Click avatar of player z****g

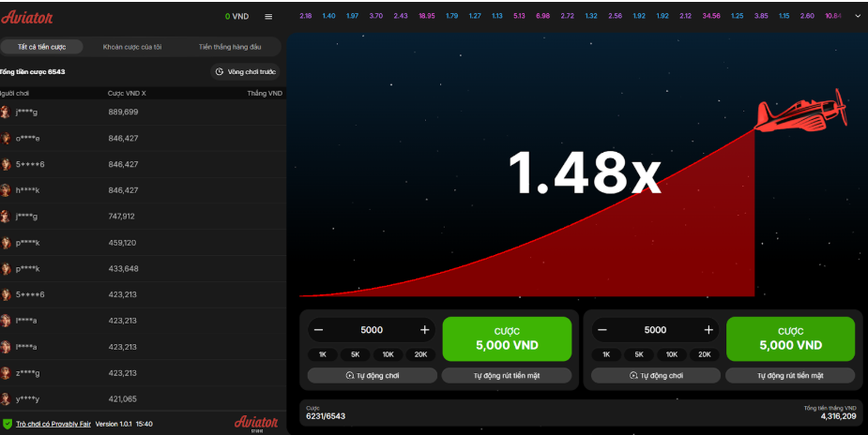point(6,373)
